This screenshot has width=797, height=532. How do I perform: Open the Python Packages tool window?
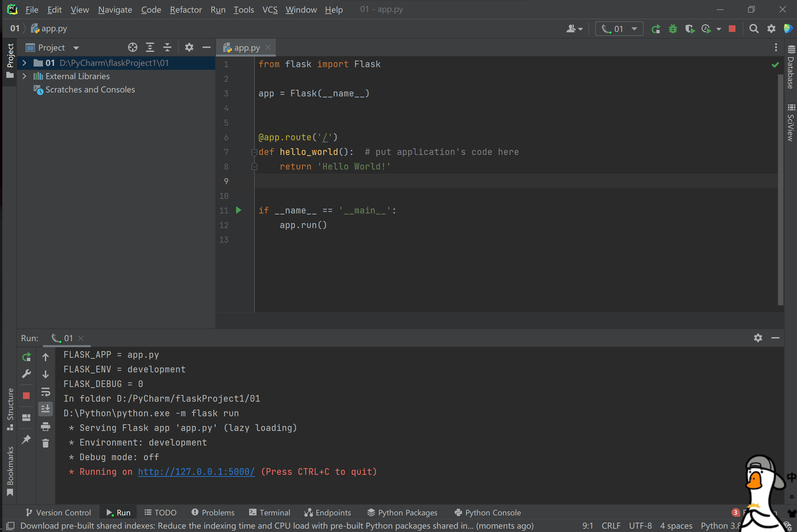click(x=402, y=512)
